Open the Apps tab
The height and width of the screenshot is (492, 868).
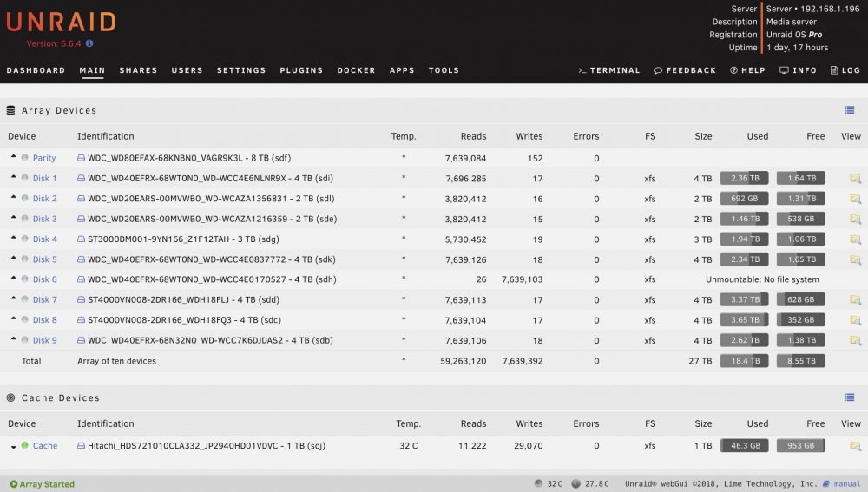pos(402,70)
